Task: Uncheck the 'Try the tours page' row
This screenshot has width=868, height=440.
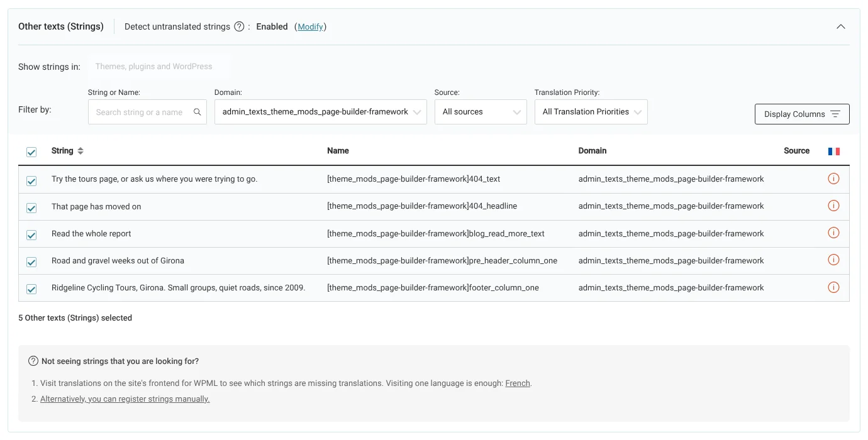Action: pyautogui.click(x=31, y=181)
